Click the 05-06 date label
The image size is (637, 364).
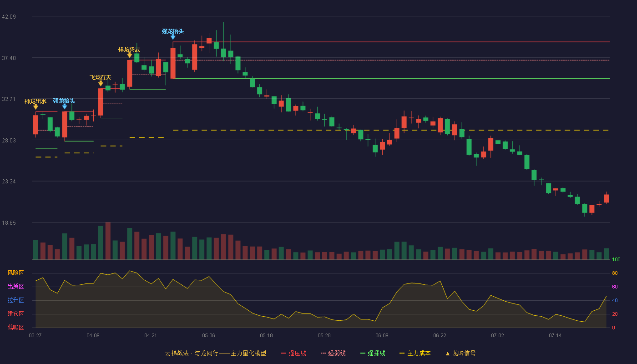(208, 335)
